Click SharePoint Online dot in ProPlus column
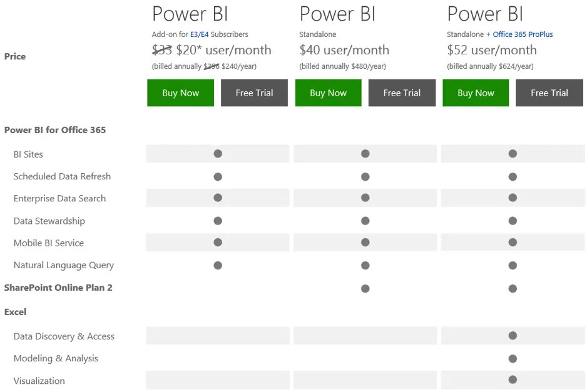 [x=513, y=288]
